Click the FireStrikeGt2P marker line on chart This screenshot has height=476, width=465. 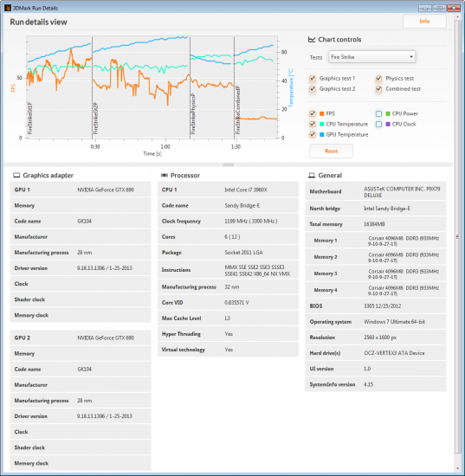93,87
